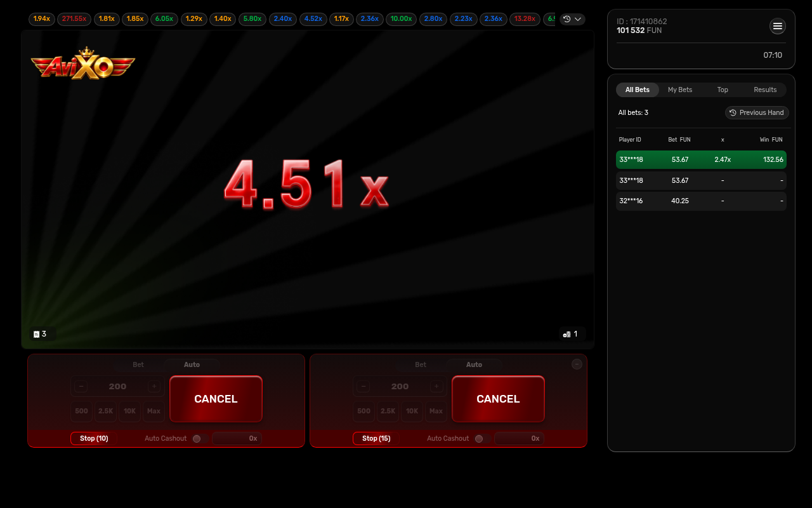The width and height of the screenshot is (812, 508).
Task: Open the Top tab
Action: tap(723, 90)
